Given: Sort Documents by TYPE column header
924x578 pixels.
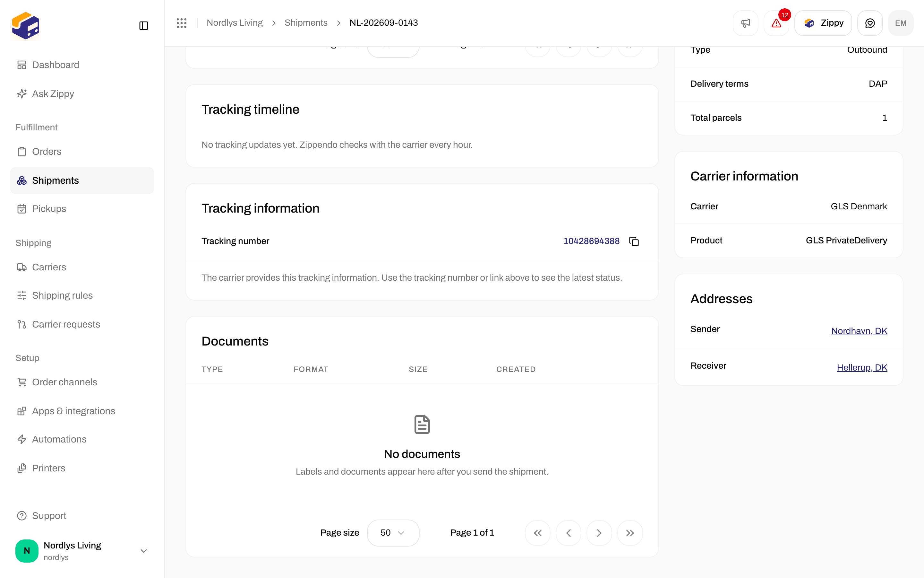Looking at the screenshot, I should click(x=212, y=369).
